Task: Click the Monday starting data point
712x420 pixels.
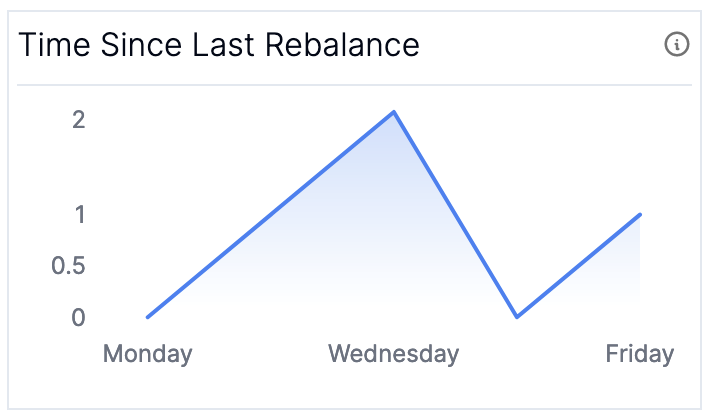Action: pos(148,317)
